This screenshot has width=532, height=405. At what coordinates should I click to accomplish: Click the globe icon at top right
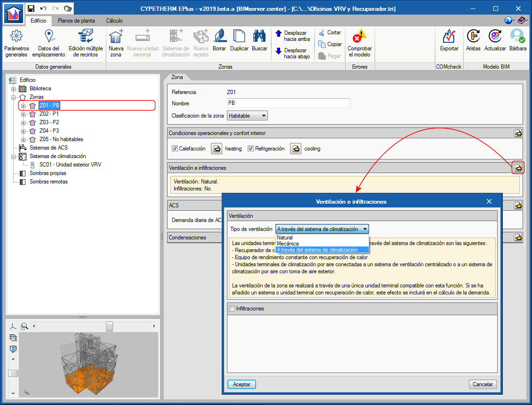pyautogui.click(x=508, y=20)
